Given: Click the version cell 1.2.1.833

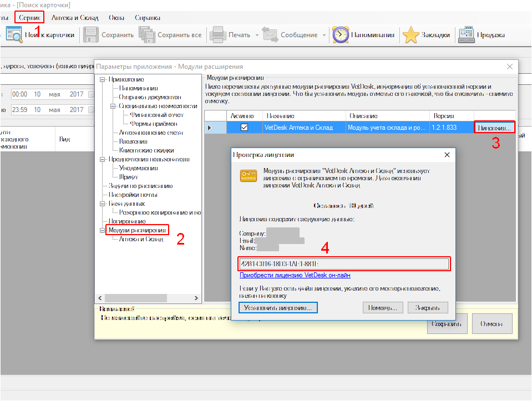Looking at the screenshot, I should (452, 128).
